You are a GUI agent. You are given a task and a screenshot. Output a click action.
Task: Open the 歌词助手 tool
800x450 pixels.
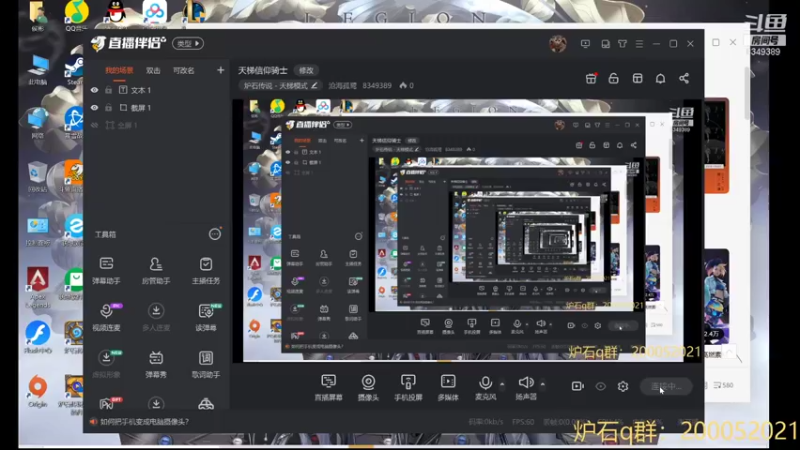(x=206, y=364)
